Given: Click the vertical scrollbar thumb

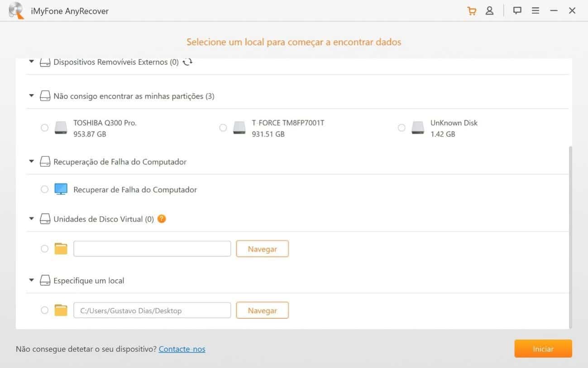Looking at the screenshot, I should 570,237.
